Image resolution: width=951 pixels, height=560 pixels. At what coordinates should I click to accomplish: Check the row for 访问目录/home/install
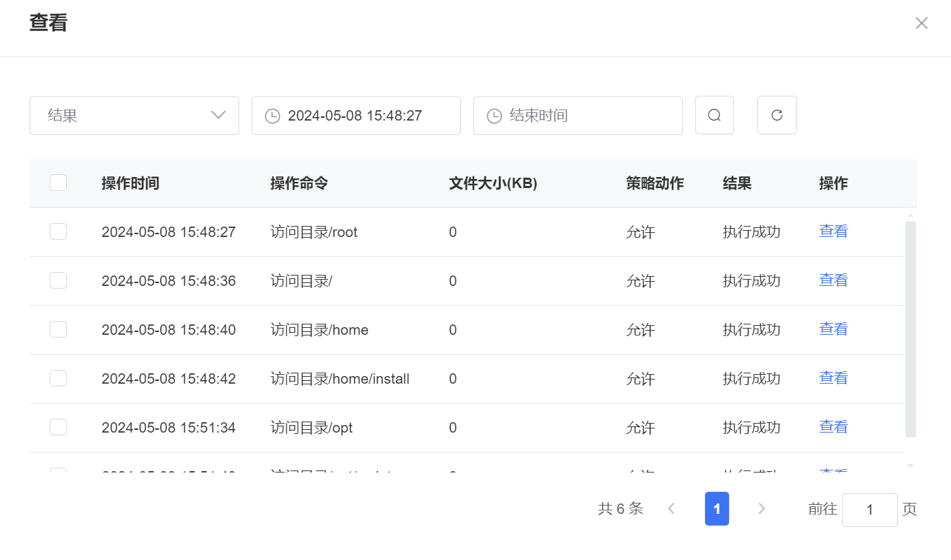(x=59, y=378)
